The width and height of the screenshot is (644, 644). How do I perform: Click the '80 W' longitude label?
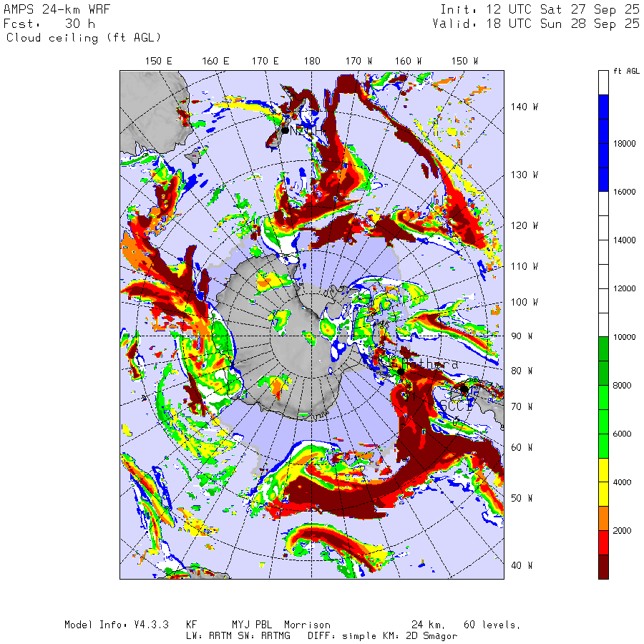coord(522,371)
